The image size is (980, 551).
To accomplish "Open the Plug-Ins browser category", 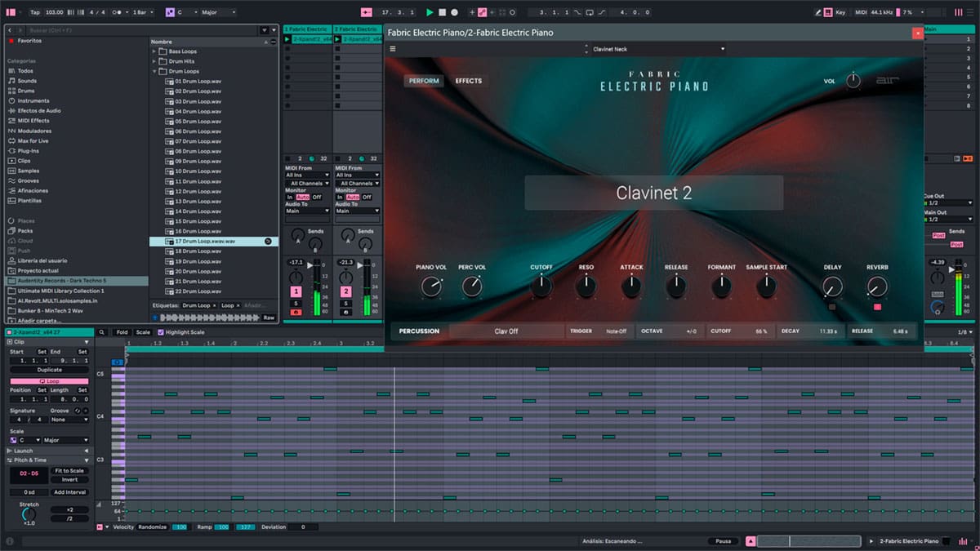I will pyautogui.click(x=28, y=151).
